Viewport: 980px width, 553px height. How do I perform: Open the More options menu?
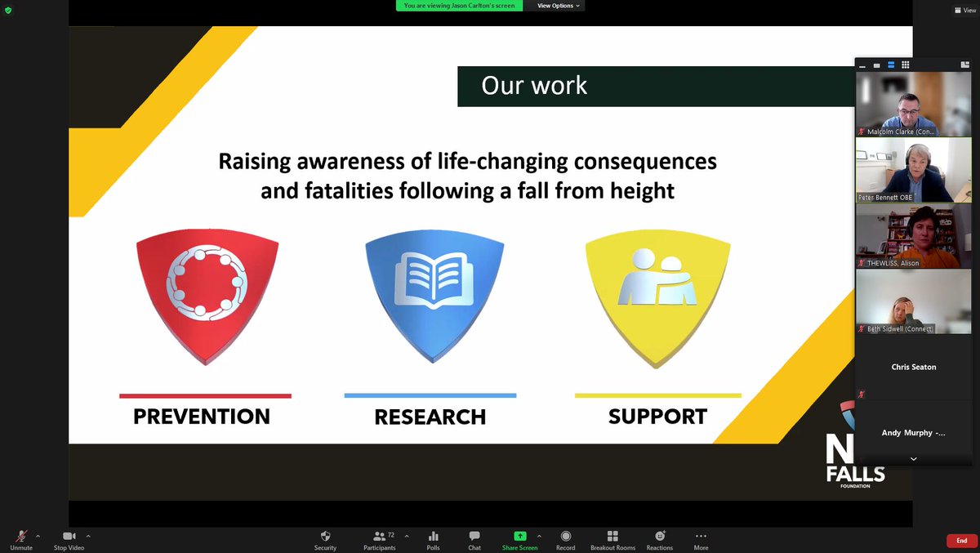click(701, 540)
